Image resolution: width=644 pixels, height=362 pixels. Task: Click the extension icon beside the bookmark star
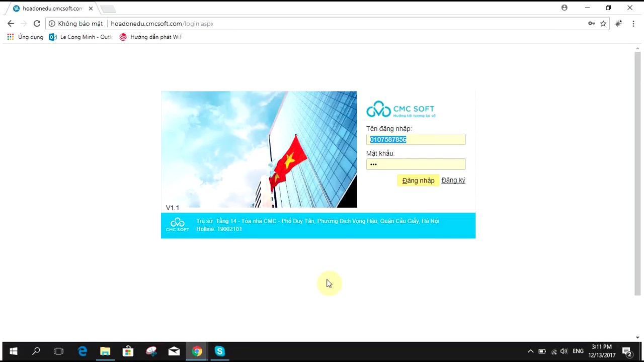618,24
